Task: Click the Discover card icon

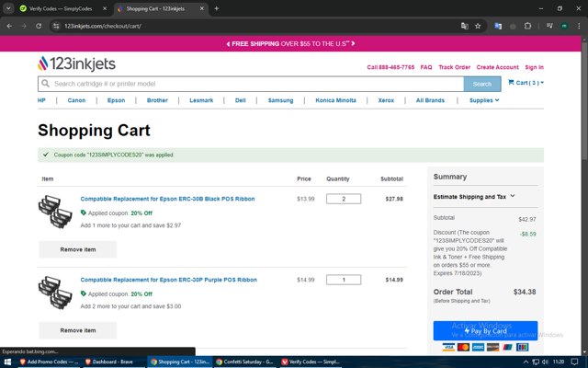Action: [492, 348]
